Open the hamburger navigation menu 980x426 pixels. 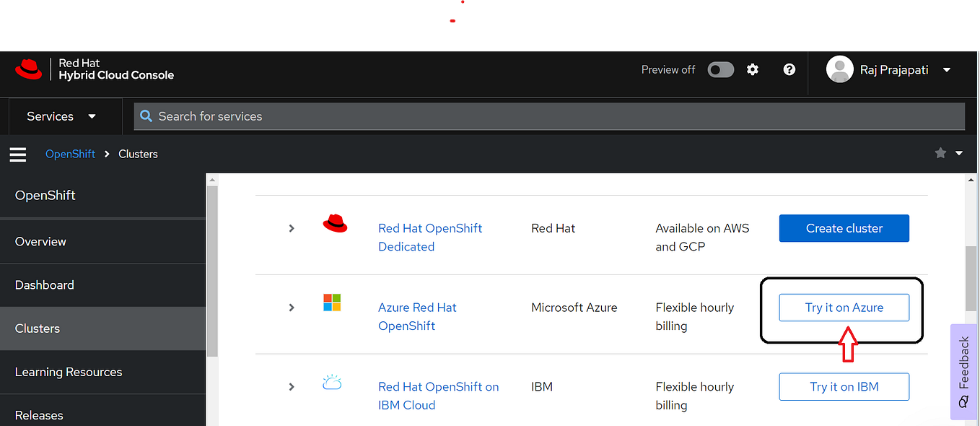17,154
